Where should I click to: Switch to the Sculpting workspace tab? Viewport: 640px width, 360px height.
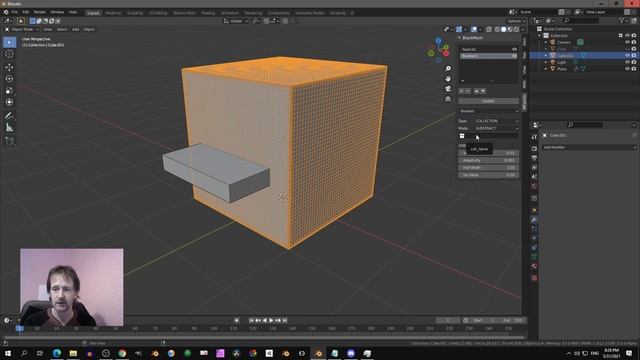[135, 13]
